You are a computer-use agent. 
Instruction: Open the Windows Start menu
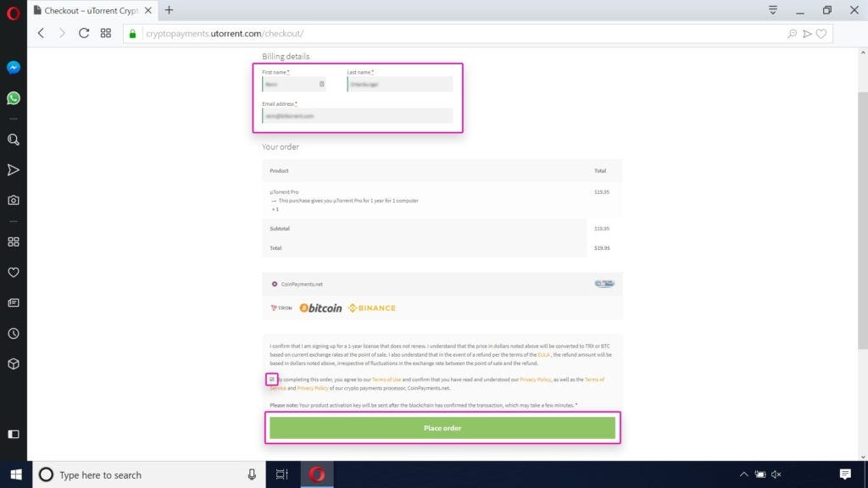[x=16, y=474]
